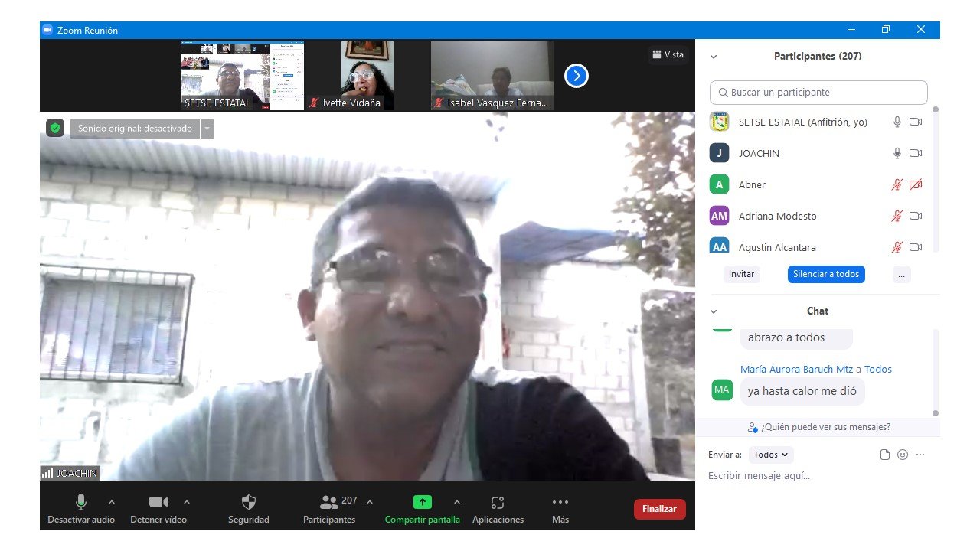Open Aplicaciones from the meeting toolbar
The height and width of the screenshot is (551, 980).
(x=498, y=503)
